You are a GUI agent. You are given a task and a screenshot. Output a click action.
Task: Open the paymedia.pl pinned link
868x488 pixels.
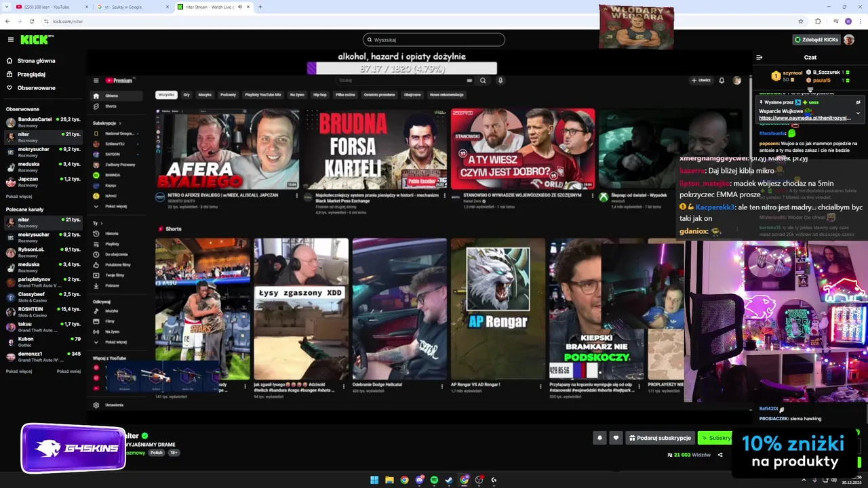pos(805,118)
